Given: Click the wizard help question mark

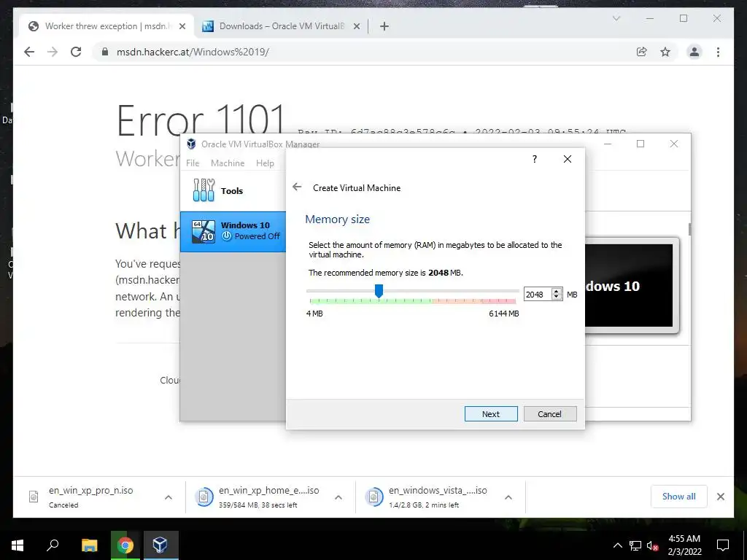Looking at the screenshot, I should coord(535,159).
